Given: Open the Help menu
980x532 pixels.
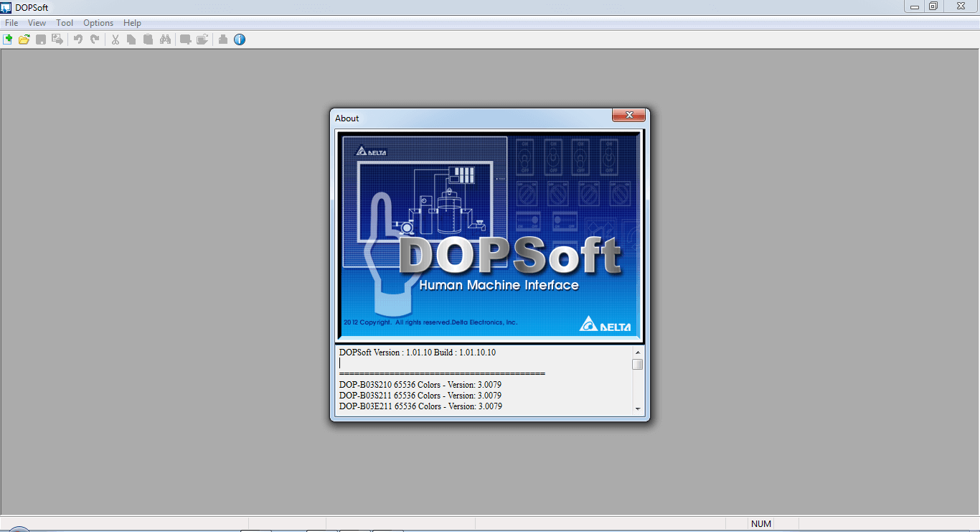Looking at the screenshot, I should tap(132, 23).
